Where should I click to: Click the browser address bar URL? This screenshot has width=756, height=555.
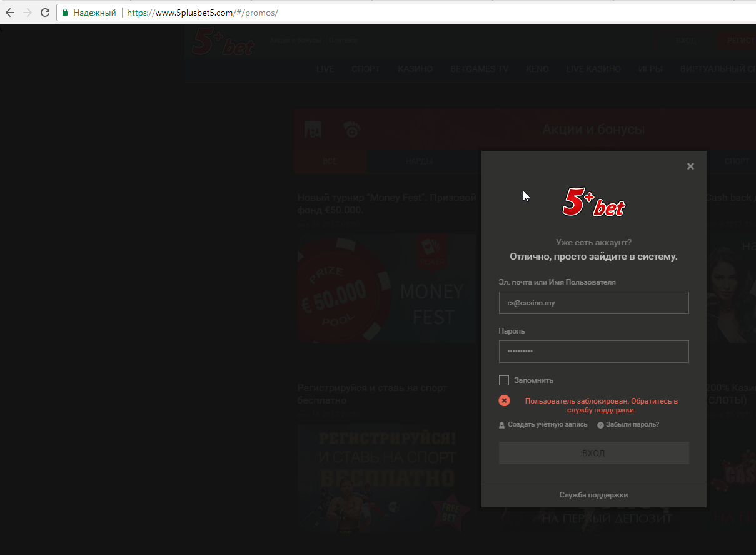click(202, 13)
